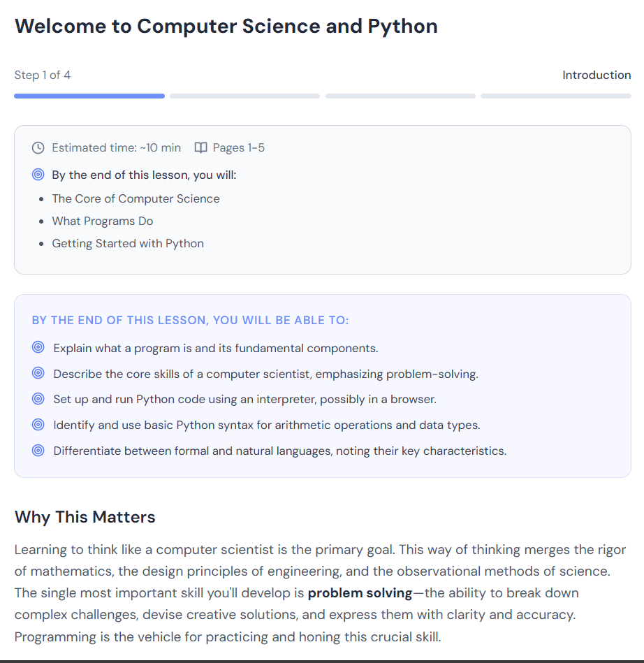Toggle 'Getting Started with Python' topic item

128,243
